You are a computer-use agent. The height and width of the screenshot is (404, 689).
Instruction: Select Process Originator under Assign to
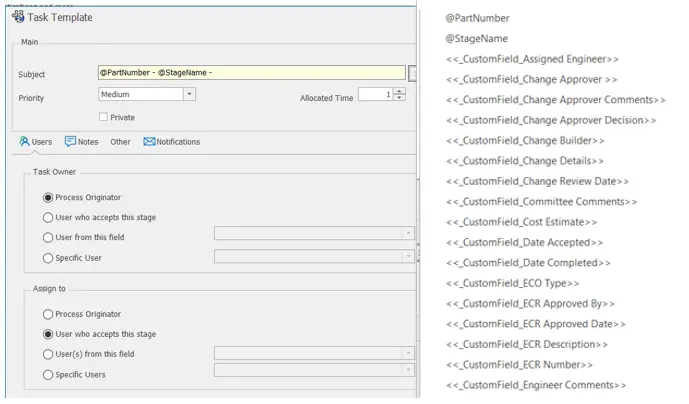click(x=49, y=314)
